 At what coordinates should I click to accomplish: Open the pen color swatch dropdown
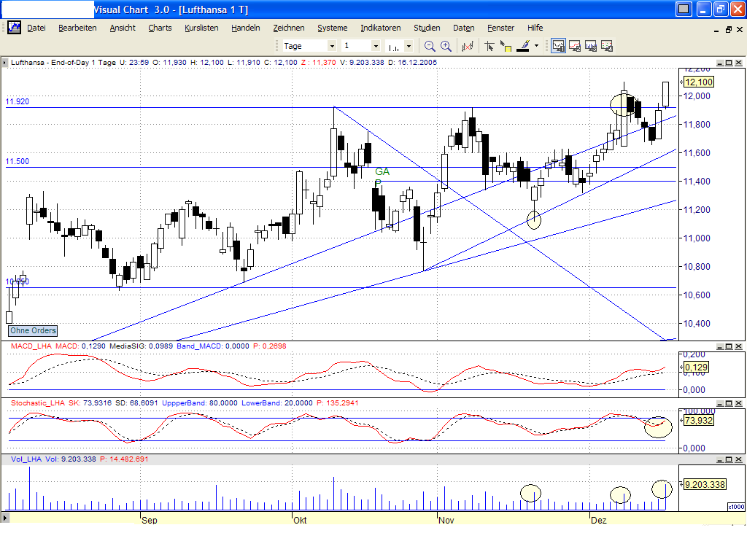coord(536,45)
